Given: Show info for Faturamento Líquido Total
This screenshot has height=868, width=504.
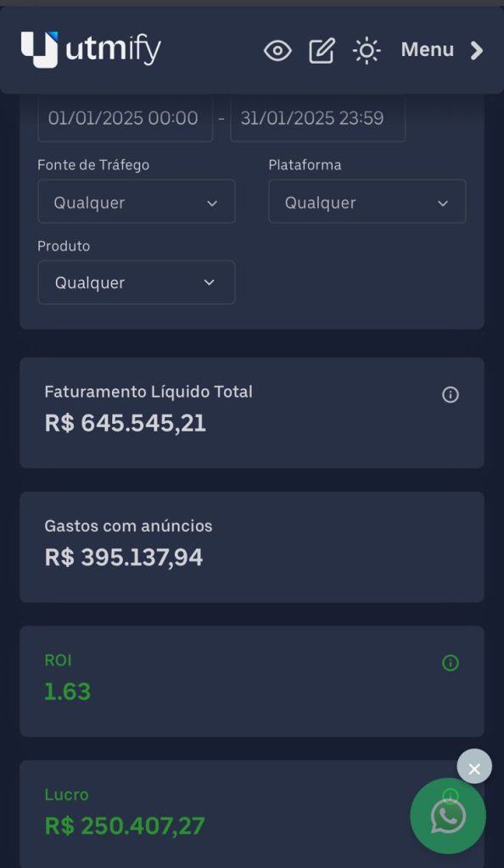Looking at the screenshot, I should coord(451,395).
